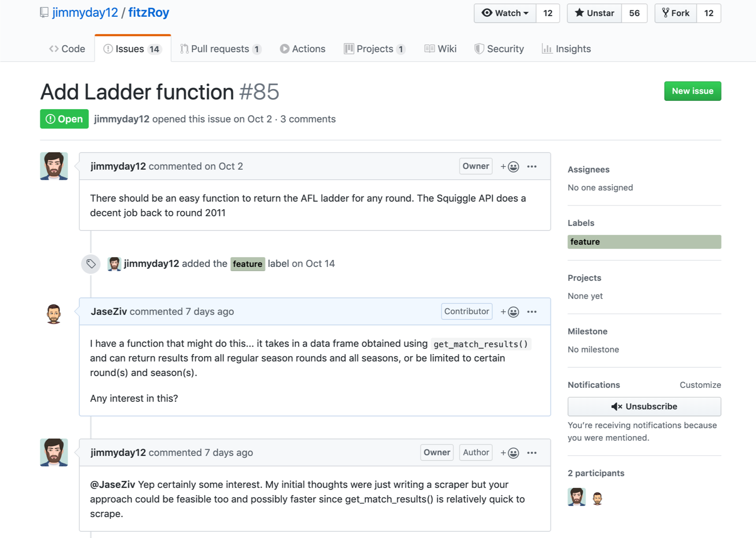Click jimmyday12 name in Oct 2 comment header
The width and height of the screenshot is (756, 538).
[x=118, y=166]
